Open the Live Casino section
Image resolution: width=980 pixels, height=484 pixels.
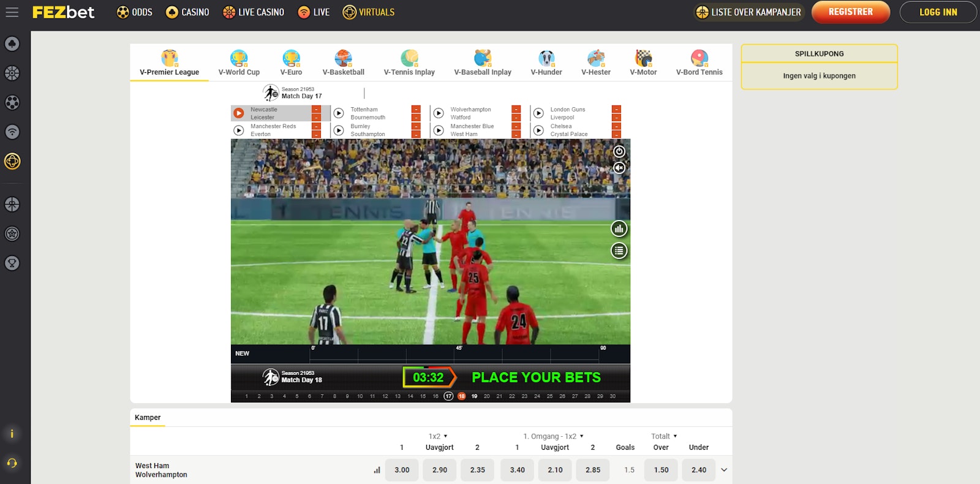click(254, 12)
